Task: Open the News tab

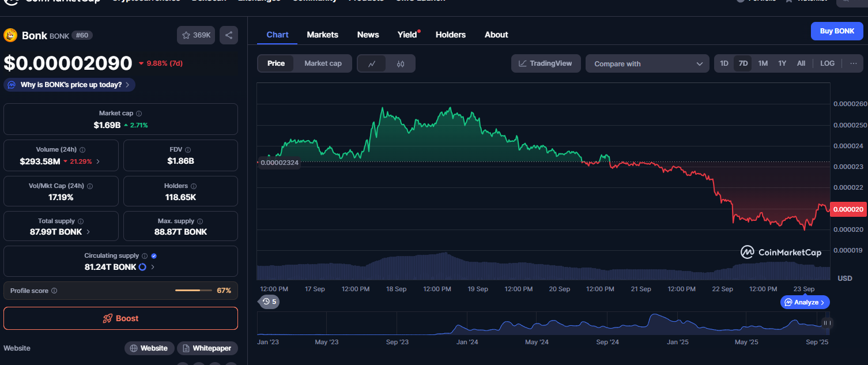Action: (368, 35)
